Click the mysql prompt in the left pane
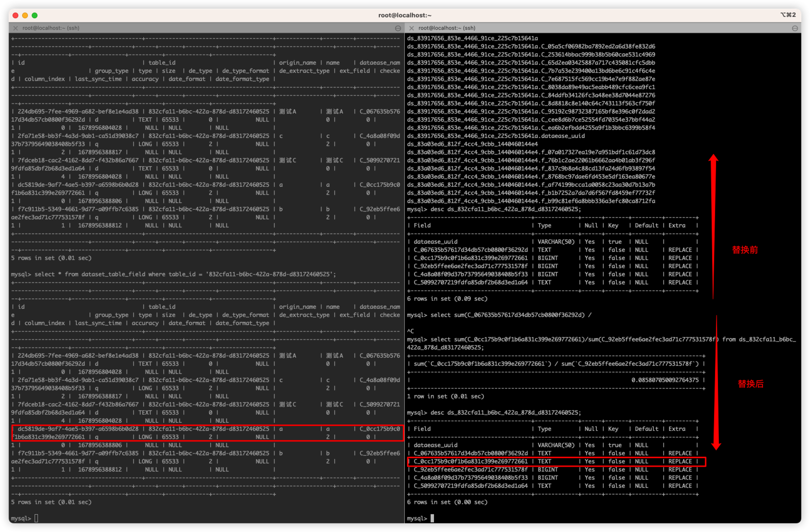810x532 pixels. [22, 518]
